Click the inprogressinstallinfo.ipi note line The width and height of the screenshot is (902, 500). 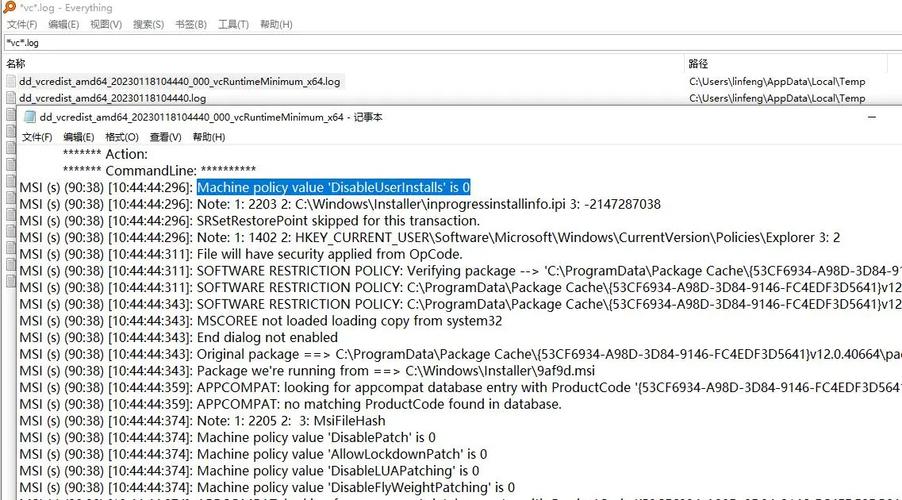coord(340,204)
